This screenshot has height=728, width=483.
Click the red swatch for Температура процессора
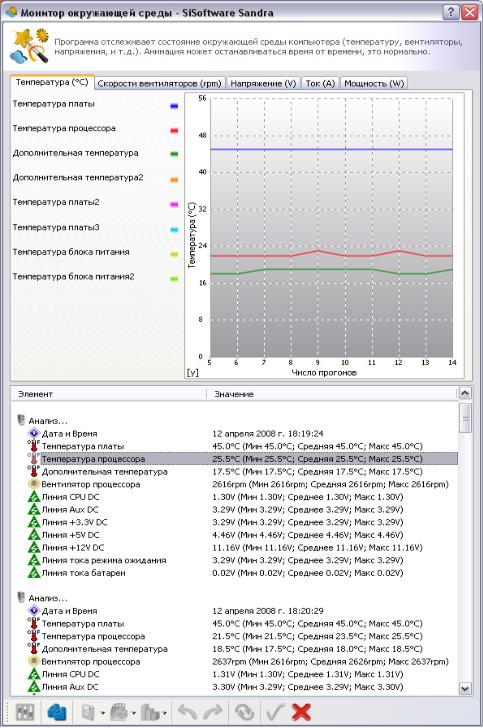pos(174,130)
